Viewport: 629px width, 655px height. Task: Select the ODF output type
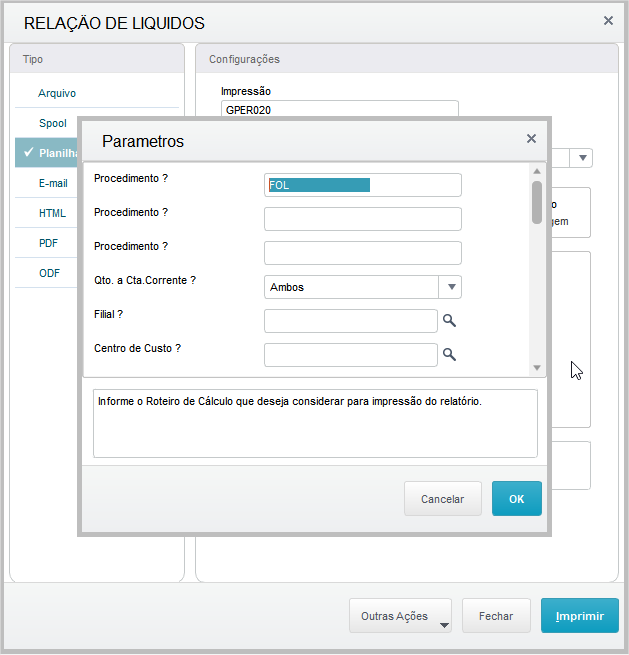click(x=47, y=273)
